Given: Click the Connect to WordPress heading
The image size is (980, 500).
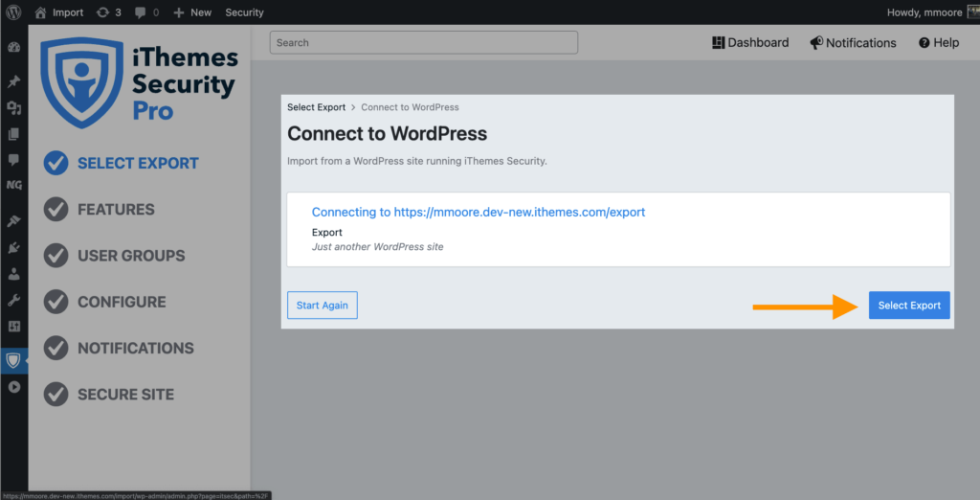Looking at the screenshot, I should click(x=387, y=133).
